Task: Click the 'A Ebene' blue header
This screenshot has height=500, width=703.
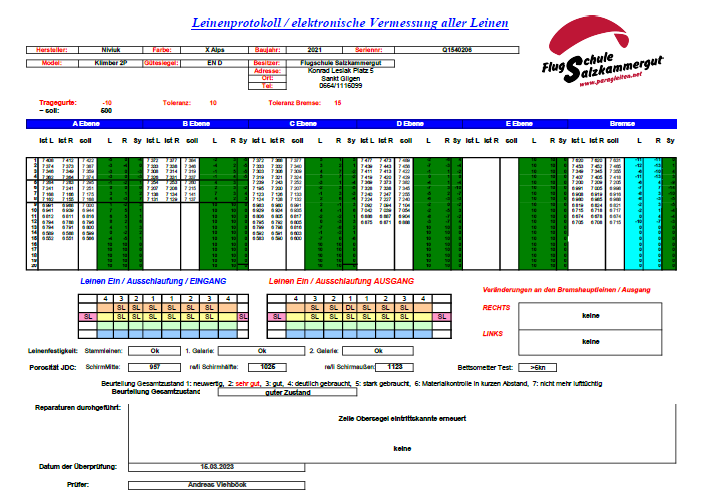Action: pos(86,124)
